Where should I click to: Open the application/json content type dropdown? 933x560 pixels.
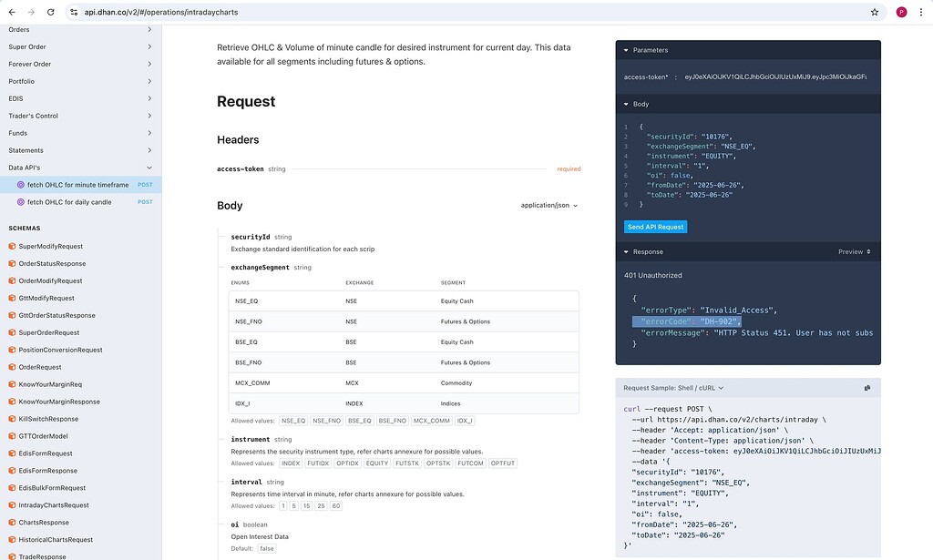click(x=549, y=205)
